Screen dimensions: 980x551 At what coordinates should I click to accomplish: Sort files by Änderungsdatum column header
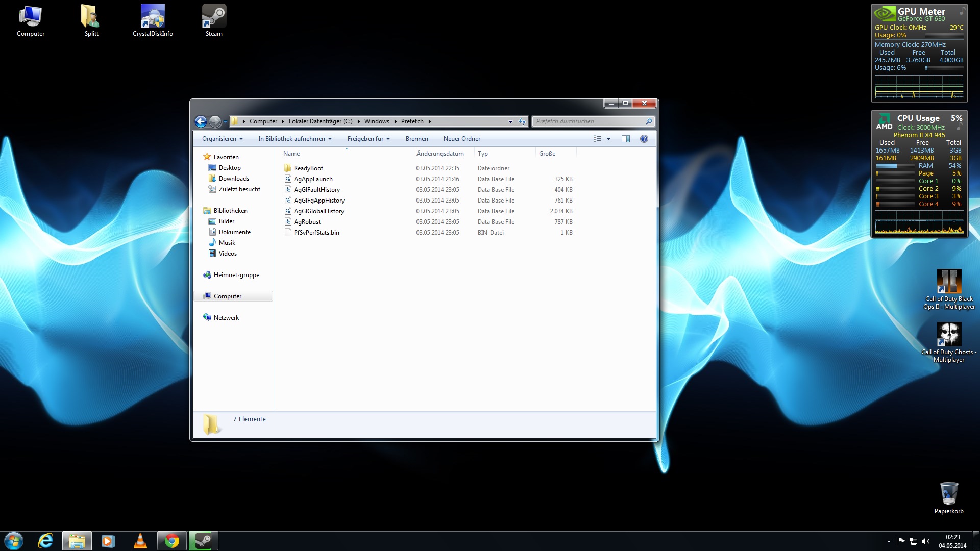coord(440,154)
